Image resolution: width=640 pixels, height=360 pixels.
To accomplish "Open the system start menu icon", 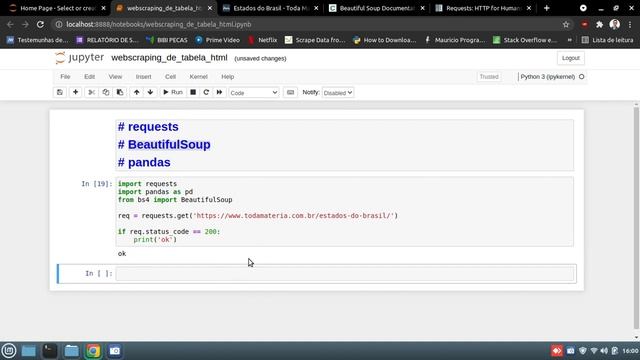I will point(9,351).
